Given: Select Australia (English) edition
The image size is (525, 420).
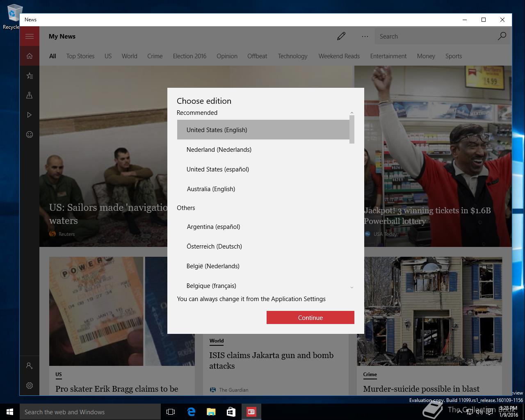Looking at the screenshot, I should (263, 189).
